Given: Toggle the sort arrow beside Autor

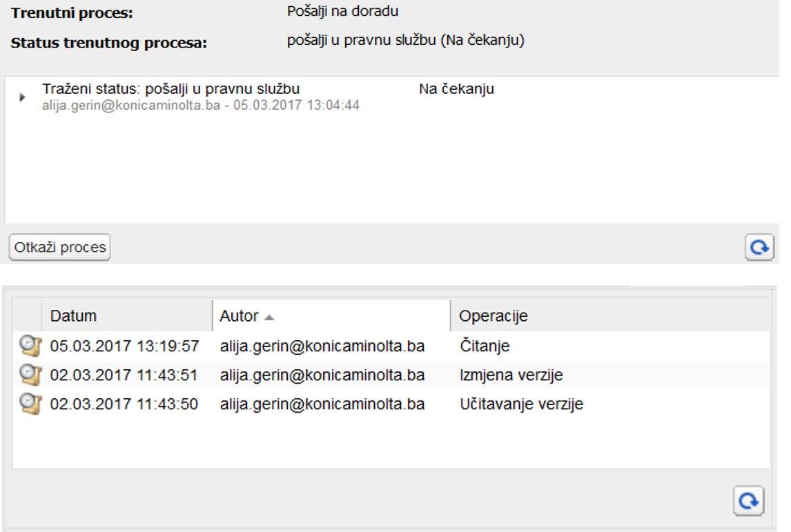Looking at the screenshot, I should pyautogui.click(x=269, y=317).
